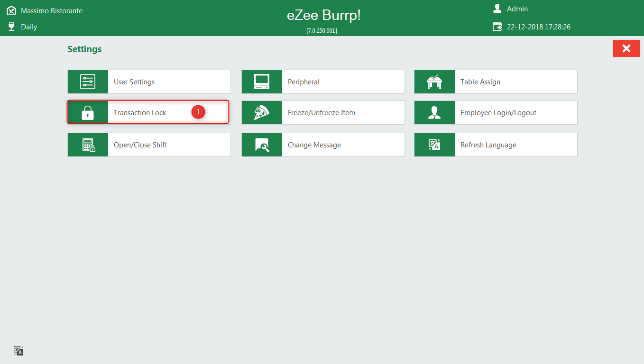Click the Refresh Language translate icon
The height and width of the screenshot is (364, 644).
tap(434, 145)
